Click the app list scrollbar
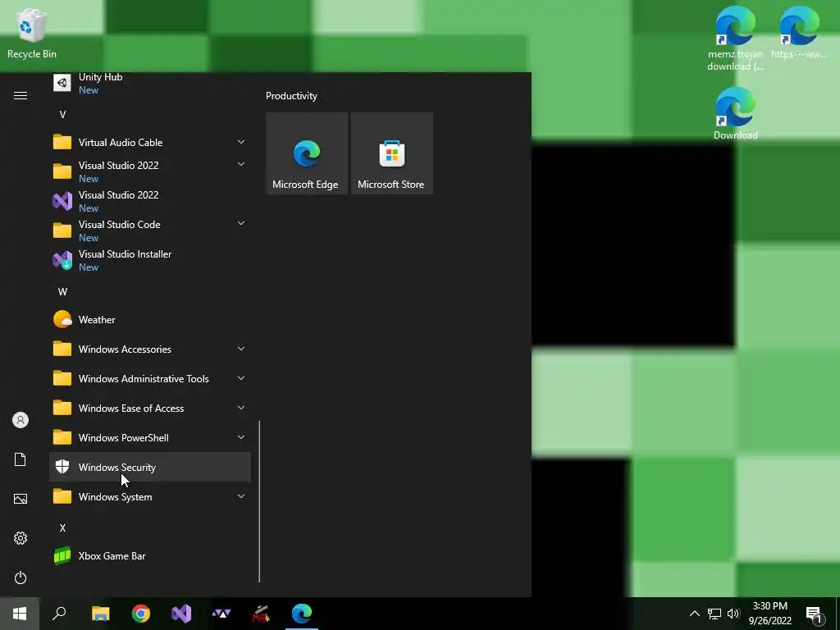Image resolution: width=840 pixels, height=630 pixels. (x=259, y=501)
